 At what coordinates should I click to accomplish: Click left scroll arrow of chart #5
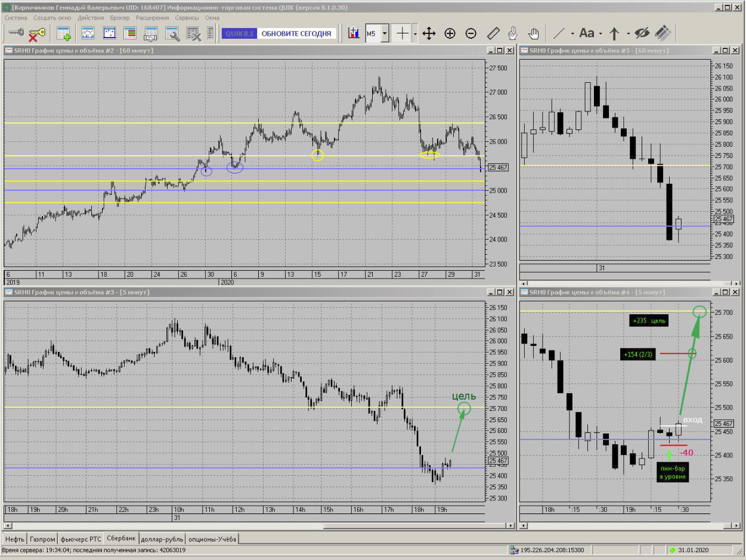(524, 283)
